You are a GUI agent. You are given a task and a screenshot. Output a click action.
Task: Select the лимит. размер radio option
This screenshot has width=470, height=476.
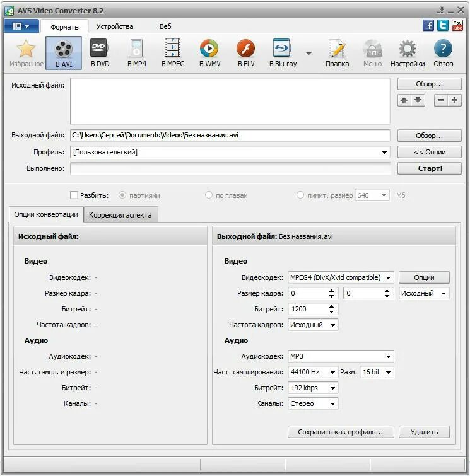coord(300,195)
